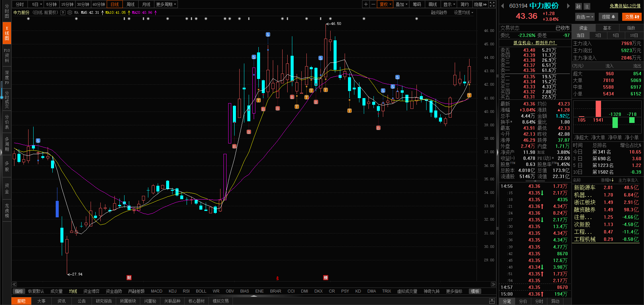Click the 财 financial report marker on timeline
Screen dimensions: 644x305
coord(129,278)
